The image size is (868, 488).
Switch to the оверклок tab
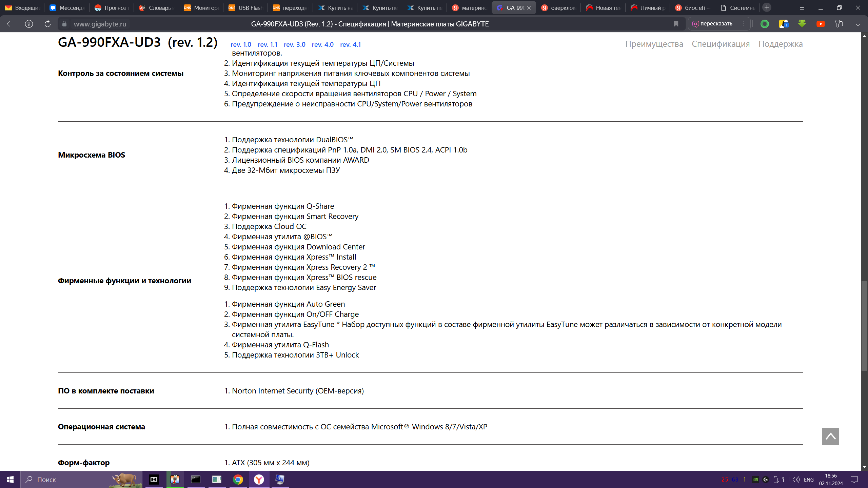[x=558, y=7]
